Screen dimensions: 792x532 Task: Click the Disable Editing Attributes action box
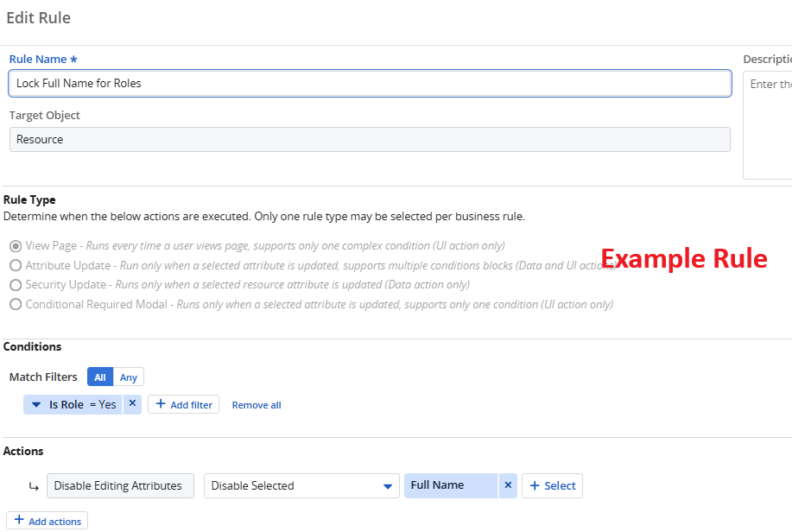(120, 486)
